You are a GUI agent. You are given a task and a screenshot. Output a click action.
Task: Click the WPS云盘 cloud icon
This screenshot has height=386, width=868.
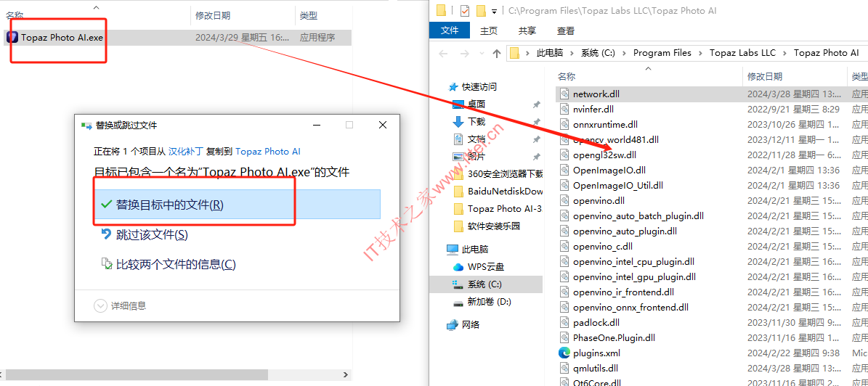click(458, 267)
